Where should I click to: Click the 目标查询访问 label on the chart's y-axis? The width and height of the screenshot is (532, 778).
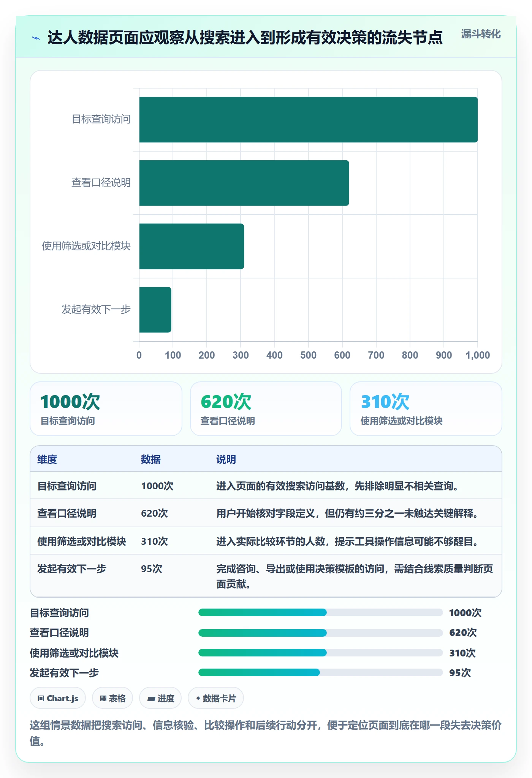click(x=101, y=119)
